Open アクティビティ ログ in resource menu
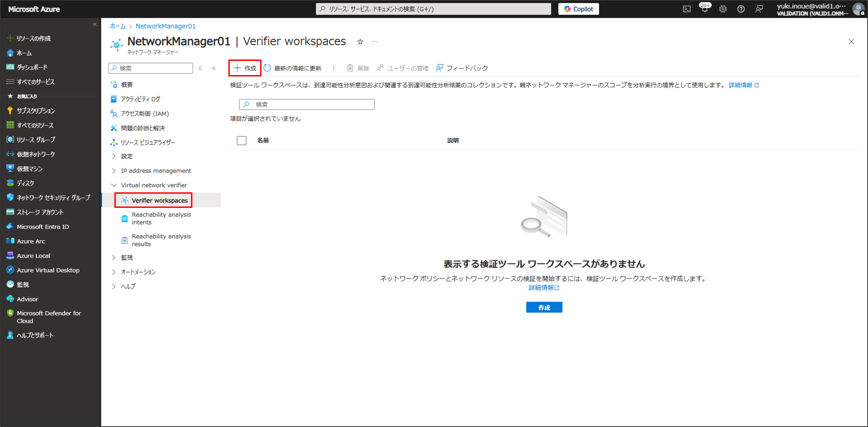This screenshot has height=427, width=868. [140, 99]
